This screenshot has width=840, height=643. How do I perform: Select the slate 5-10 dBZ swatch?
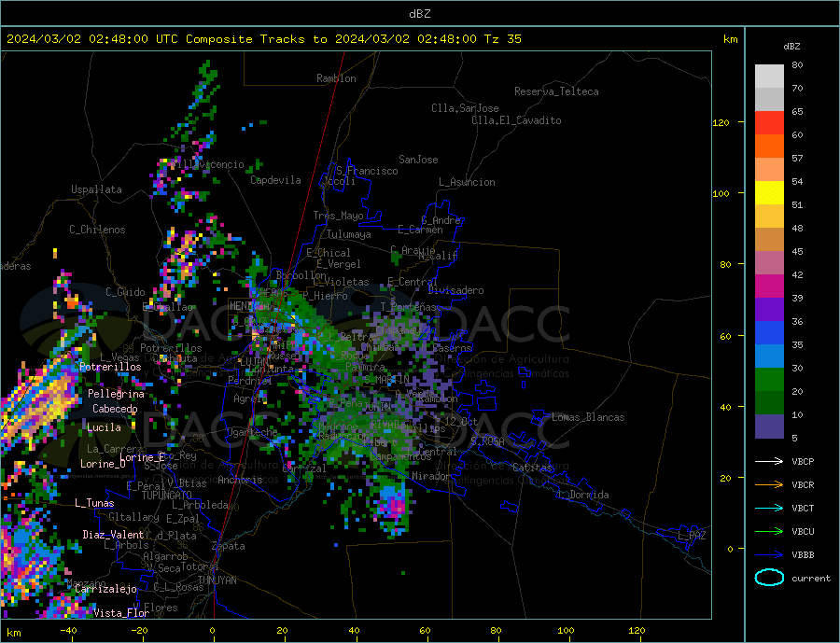tap(769, 426)
